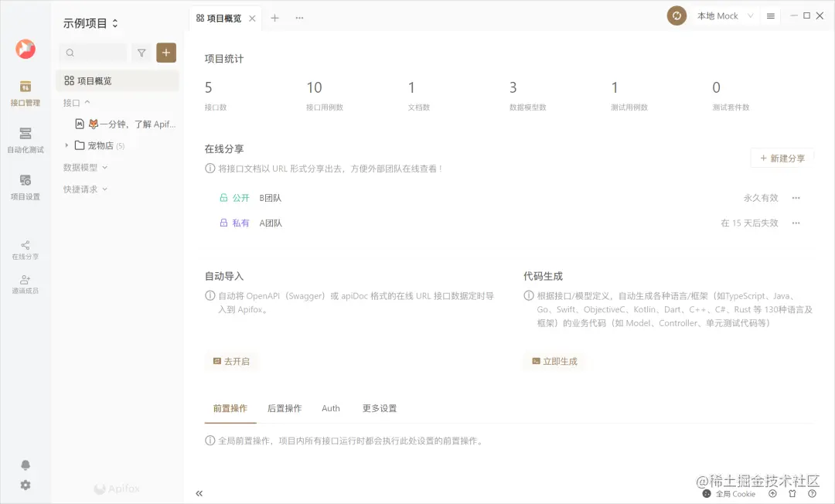Open more options for A团队 share
This screenshot has width=835, height=504.
coord(796,223)
